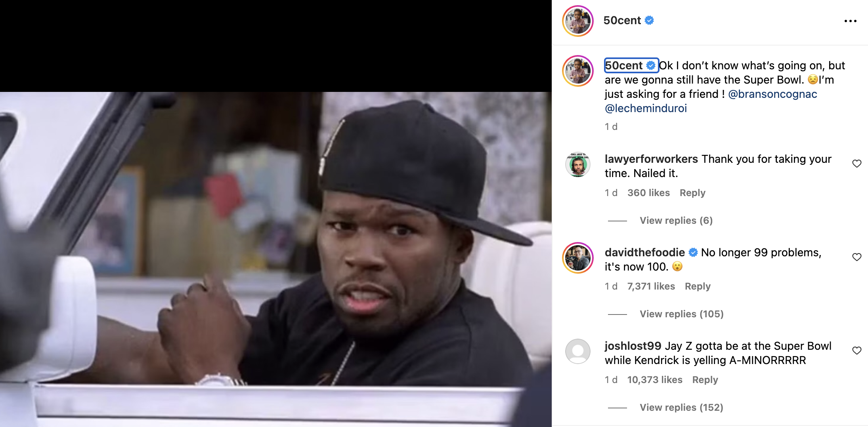Viewport: 868px width, 427px height.
Task: Expand View replies (105)
Action: point(682,314)
